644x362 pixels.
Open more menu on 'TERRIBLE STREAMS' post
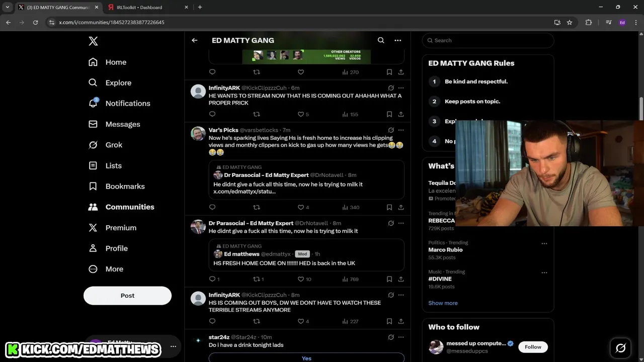click(401, 295)
